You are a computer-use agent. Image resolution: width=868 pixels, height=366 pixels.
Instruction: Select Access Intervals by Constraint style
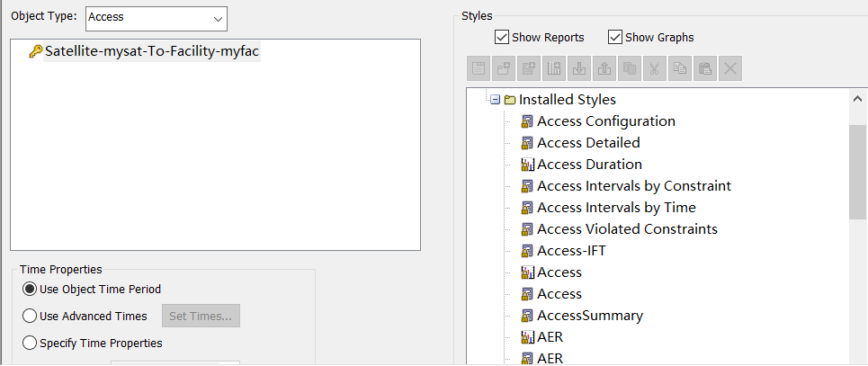pyautogui.click(x=634, y=185)
